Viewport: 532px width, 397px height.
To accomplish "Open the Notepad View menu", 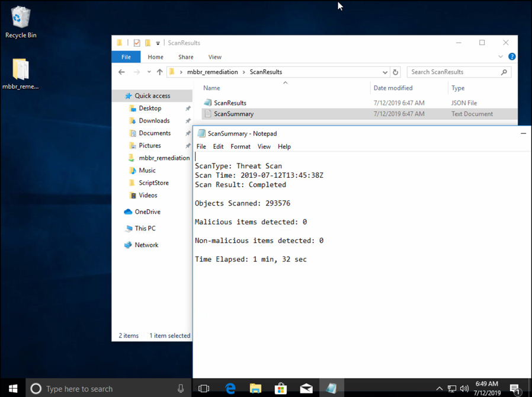I will tap(264, 146).
